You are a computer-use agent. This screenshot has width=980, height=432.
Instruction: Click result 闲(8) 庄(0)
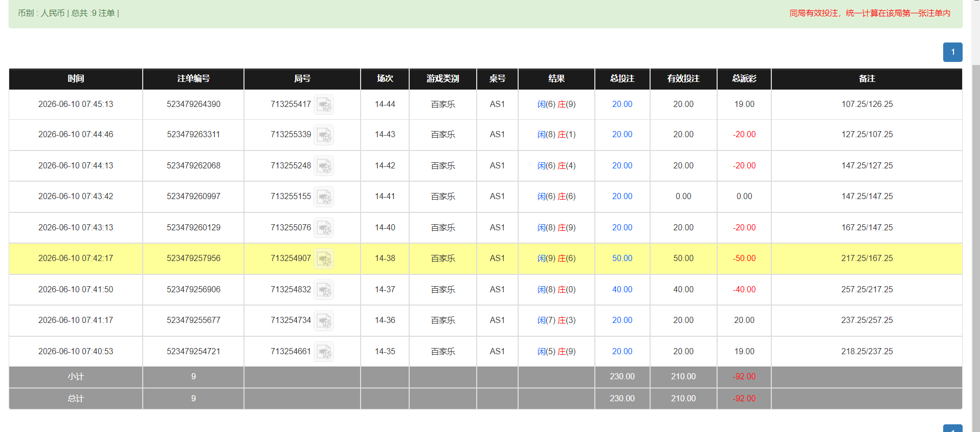556,289
